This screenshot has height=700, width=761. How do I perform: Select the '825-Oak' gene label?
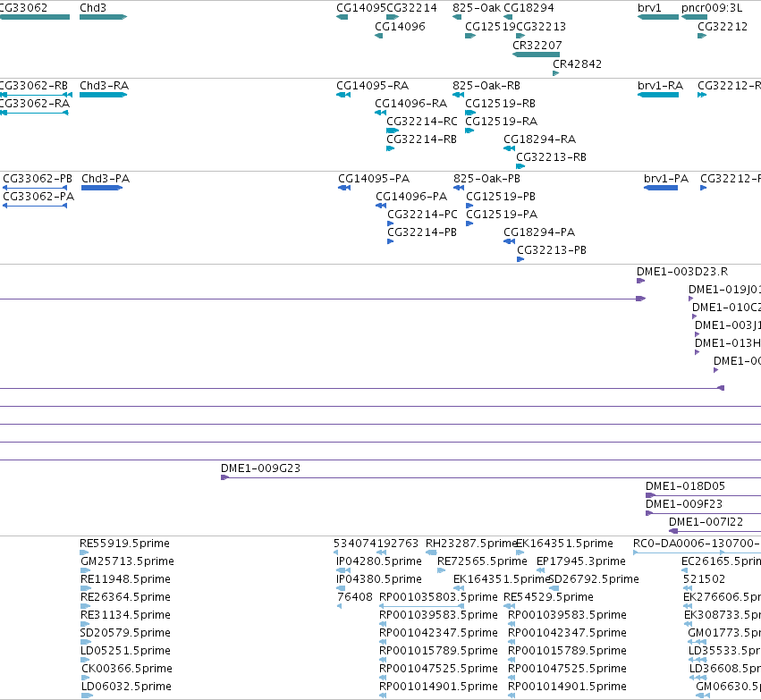coord(477,8)
